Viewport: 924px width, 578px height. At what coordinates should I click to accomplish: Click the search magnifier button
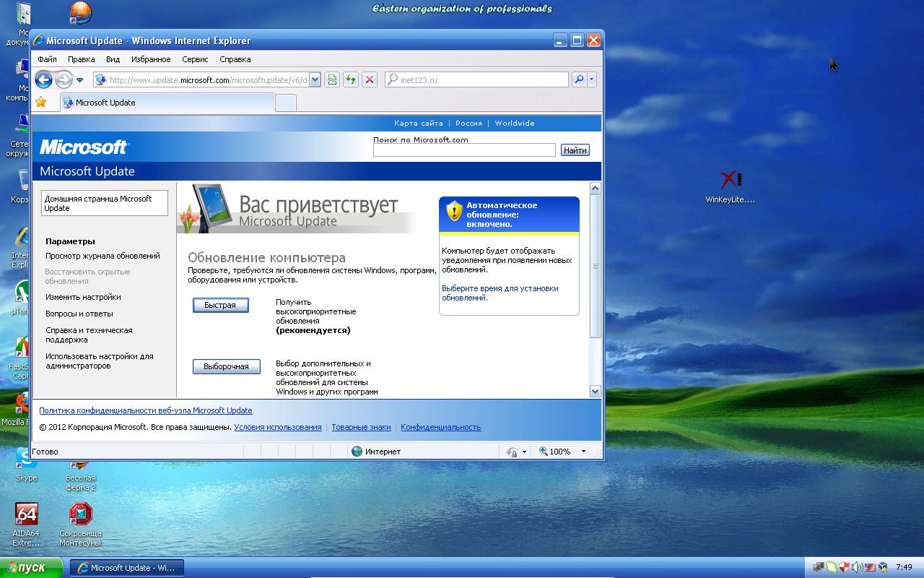pos(578,79)
